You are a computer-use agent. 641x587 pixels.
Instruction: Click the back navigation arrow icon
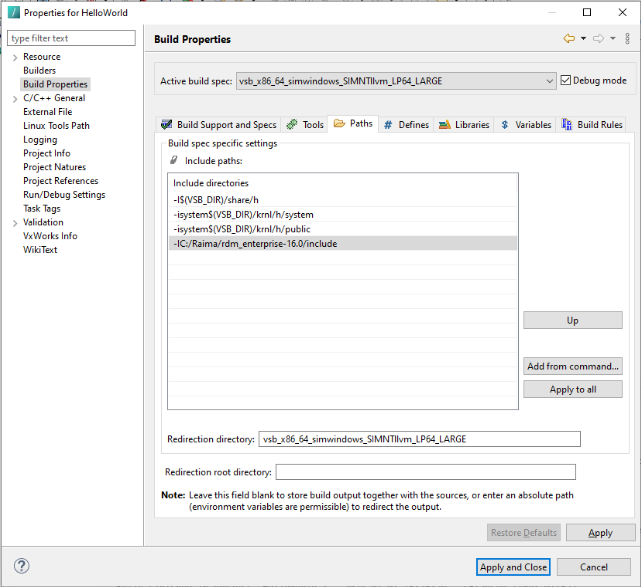(568, 39)
